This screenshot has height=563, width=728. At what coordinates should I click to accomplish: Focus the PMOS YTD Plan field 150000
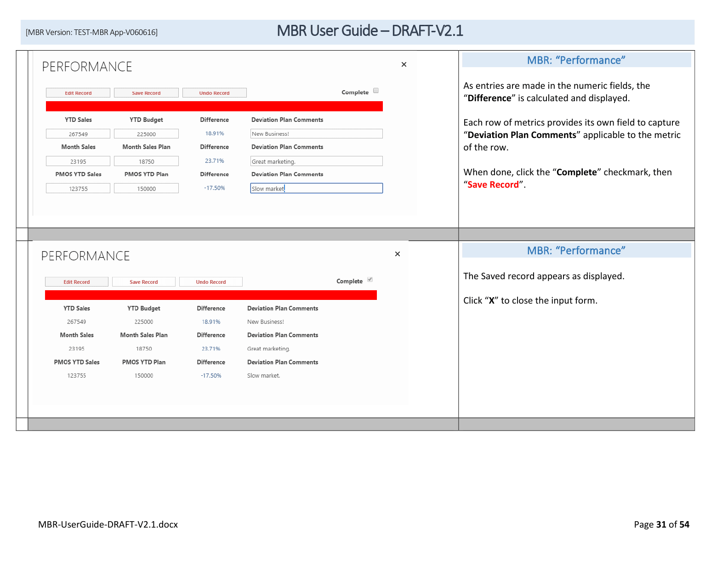(x=146, y=189)
